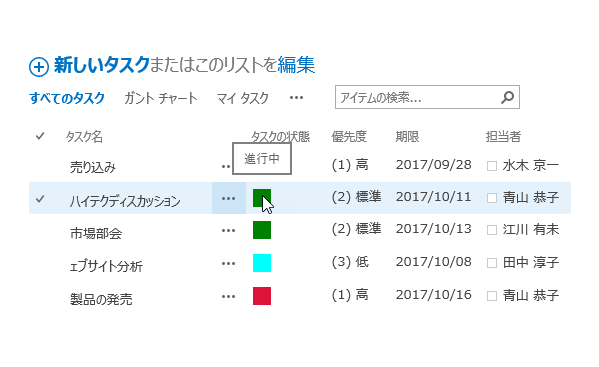This screenshot has width=599, height=367.
Task: Click the 編集 link to edit list
Action: [x=296, y=65]
